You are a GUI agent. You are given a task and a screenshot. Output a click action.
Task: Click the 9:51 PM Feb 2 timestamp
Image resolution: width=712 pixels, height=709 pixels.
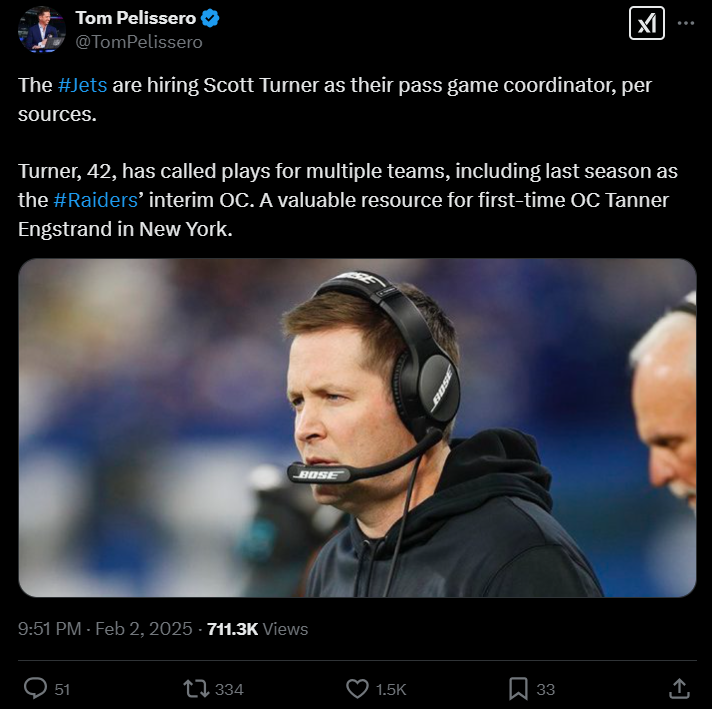[107, 629]
